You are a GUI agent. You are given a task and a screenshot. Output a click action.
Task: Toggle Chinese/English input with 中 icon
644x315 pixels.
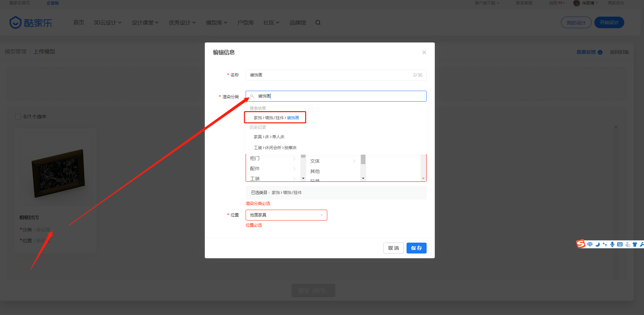click(590, 244)
